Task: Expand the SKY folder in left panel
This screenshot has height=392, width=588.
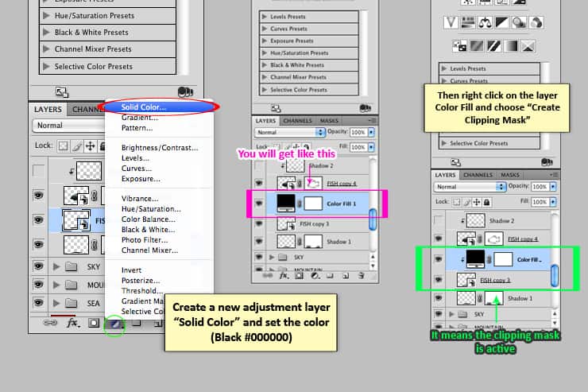Action: [x=56, y=266]
